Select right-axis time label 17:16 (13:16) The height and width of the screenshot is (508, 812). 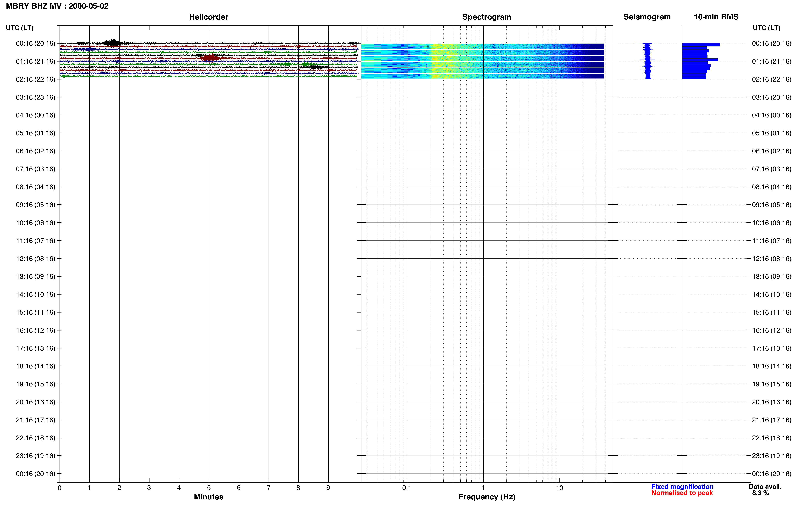pos(772,348)
